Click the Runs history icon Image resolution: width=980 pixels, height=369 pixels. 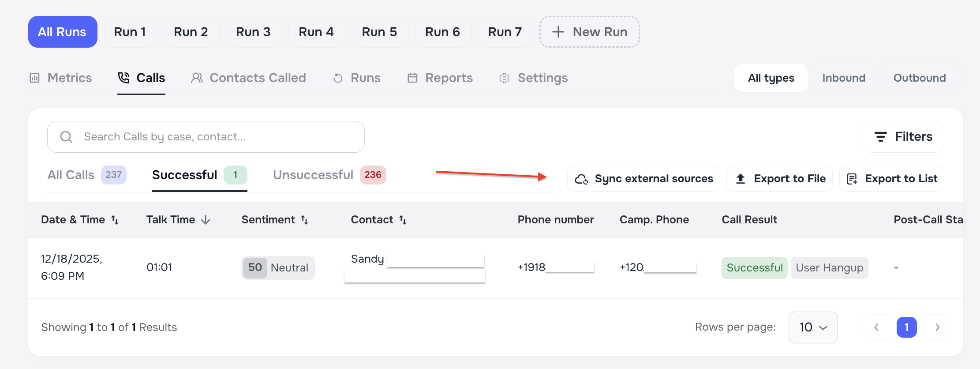(x=338, y=77)
